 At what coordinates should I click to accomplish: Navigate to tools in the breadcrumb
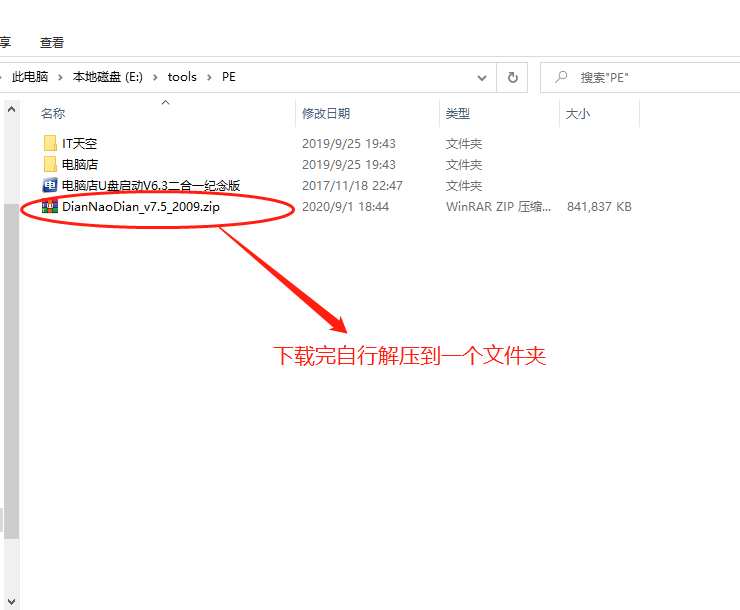182,77
